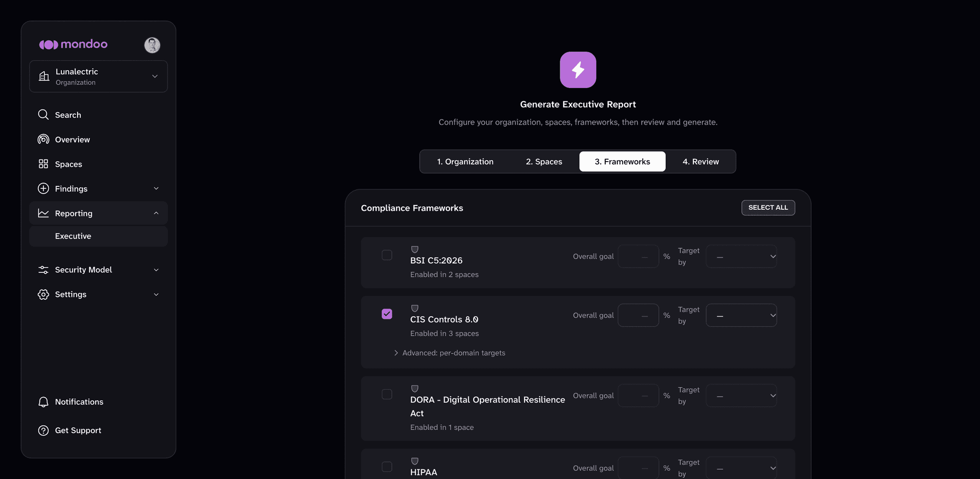The height and width of the screenshot is (479, 980).
Task: Click the purple lightning bolt icon
Action: click(x=578, y=70)
